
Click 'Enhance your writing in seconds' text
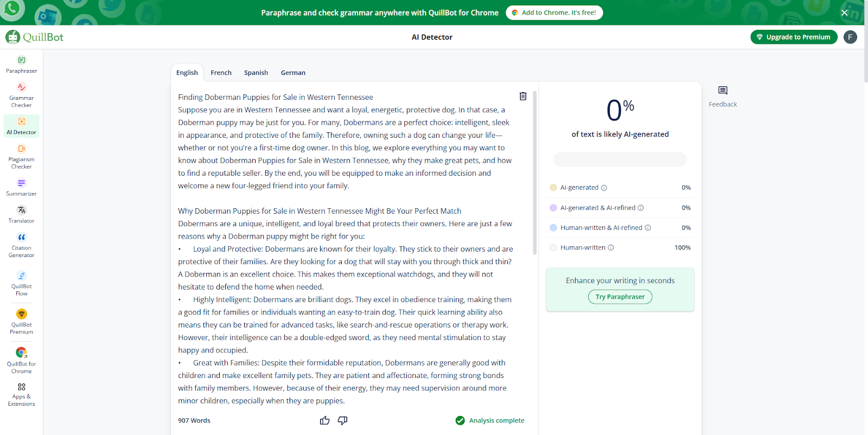620,280
